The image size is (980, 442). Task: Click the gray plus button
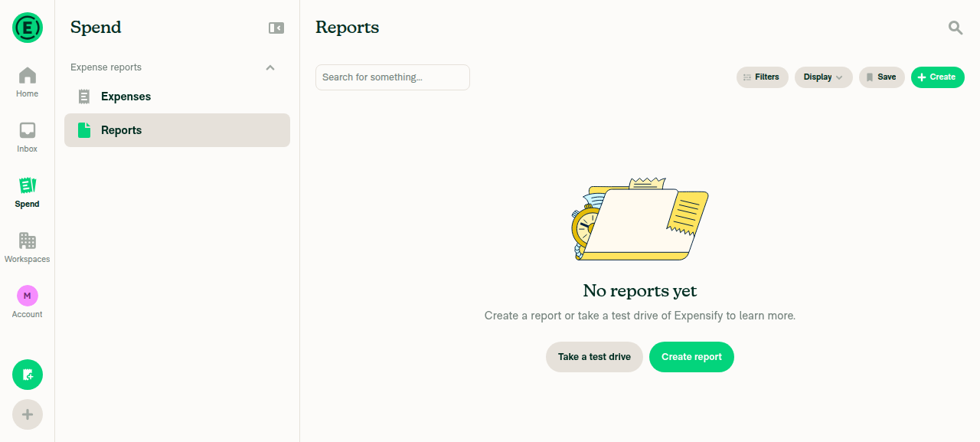pyautogui.click(x=28, y=414)
